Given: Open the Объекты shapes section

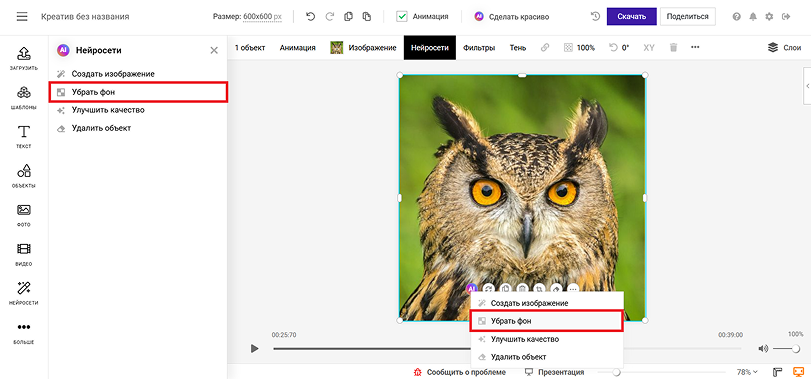Looking at the screenshot, I should (24, 176).
